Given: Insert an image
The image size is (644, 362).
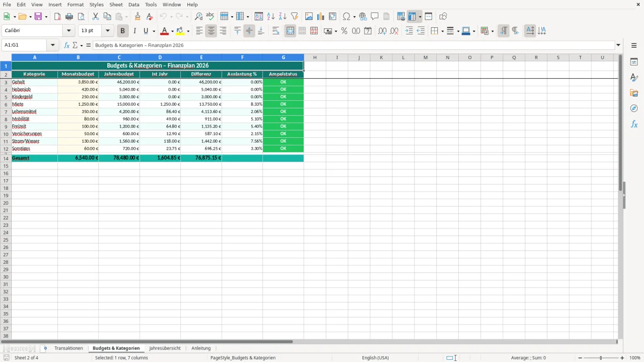Looking at the screenshot, I should [x=309, y=17].
